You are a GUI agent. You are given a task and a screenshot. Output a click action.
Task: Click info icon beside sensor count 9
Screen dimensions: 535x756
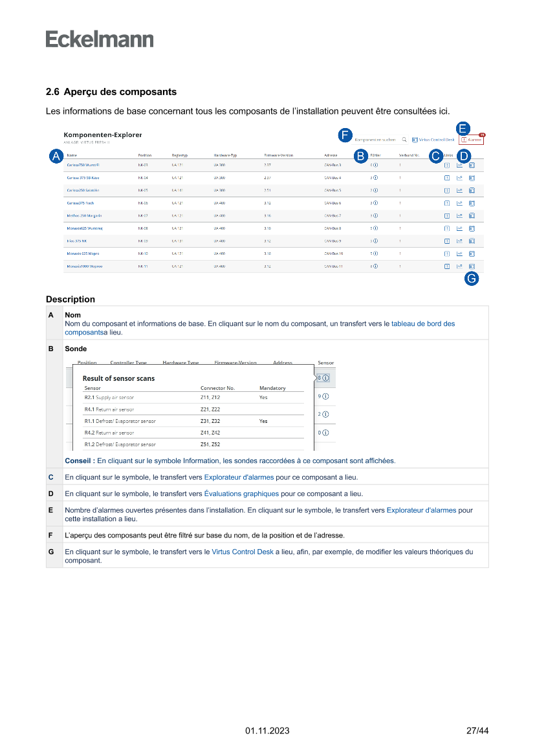point(325,396)
